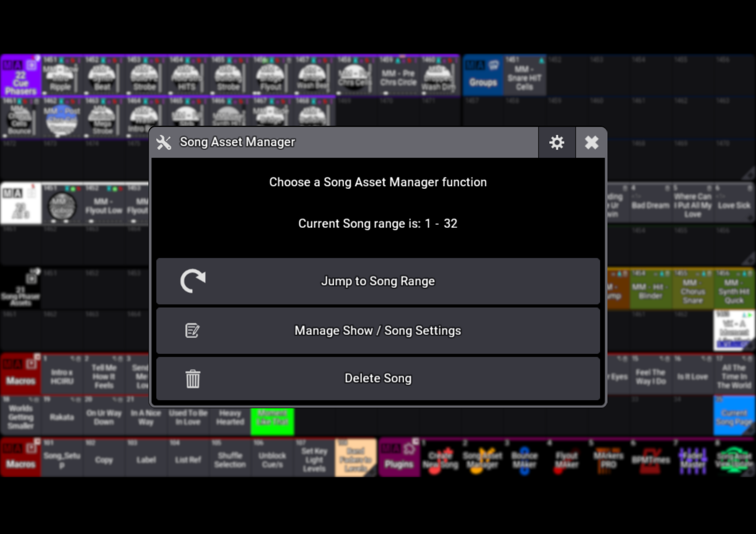Click the Jump to Song Range button
The image size is (756, 534).
(378, 281)
